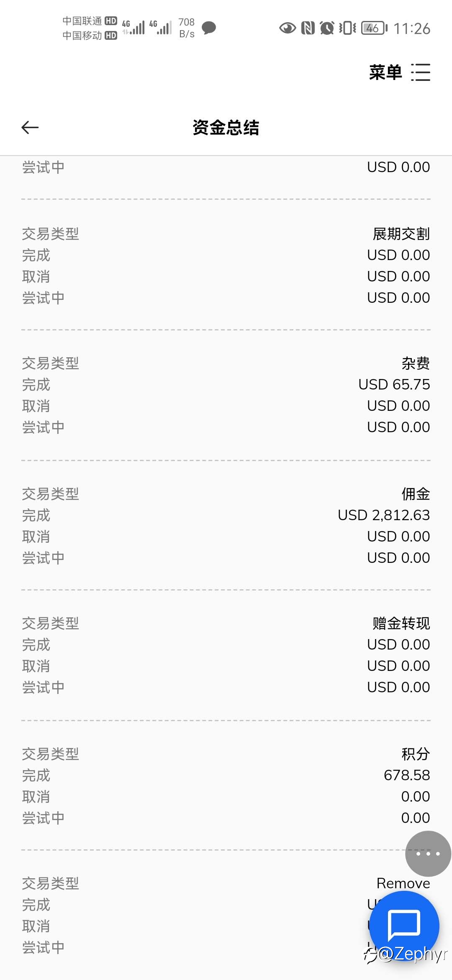
Task: Open the 菜单 menu label
Action: point(385,72)
